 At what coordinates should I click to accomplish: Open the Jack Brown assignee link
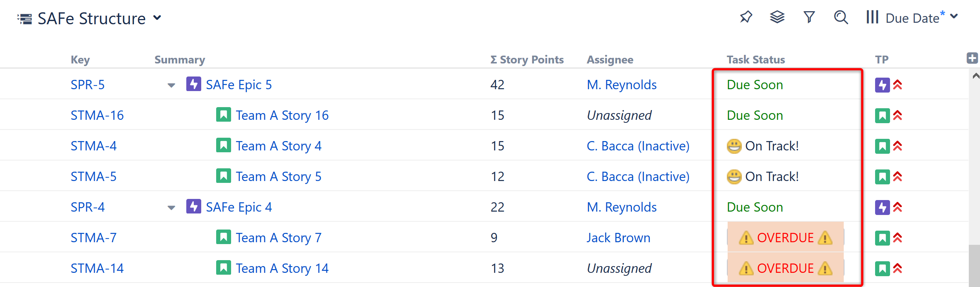618,238
